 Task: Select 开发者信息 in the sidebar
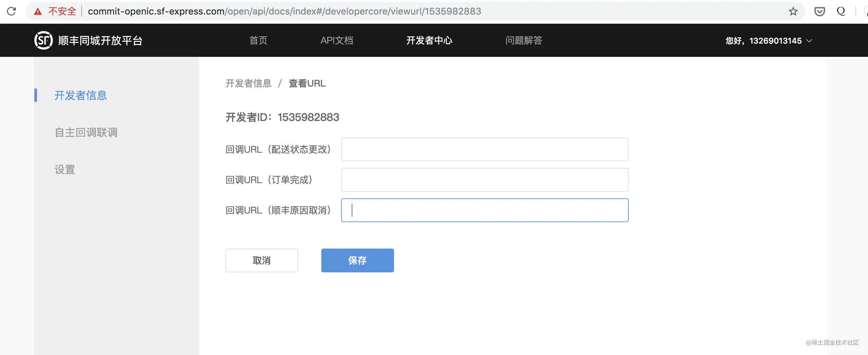81,95
